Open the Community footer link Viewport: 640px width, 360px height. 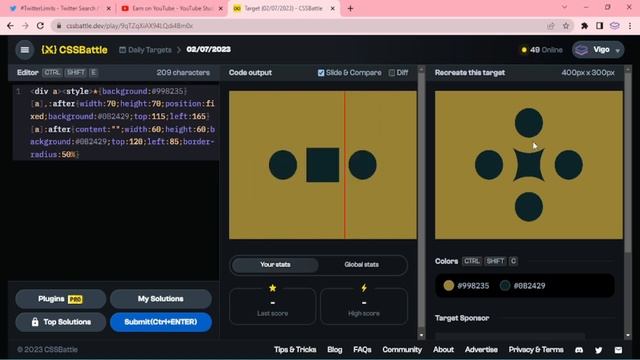[x=402, y=350]
